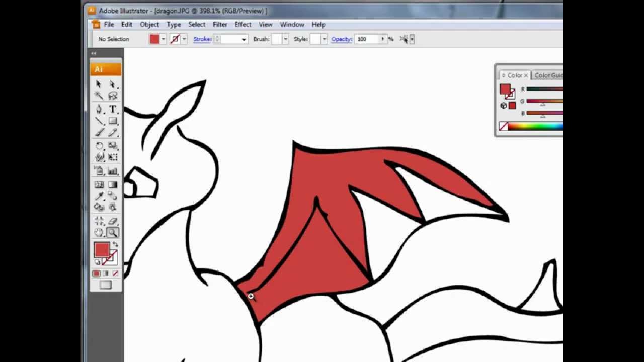Image resolution: width=644 pixels, height=362 pixels.
Task: Click the R channel slider
Action: [545, 89]
